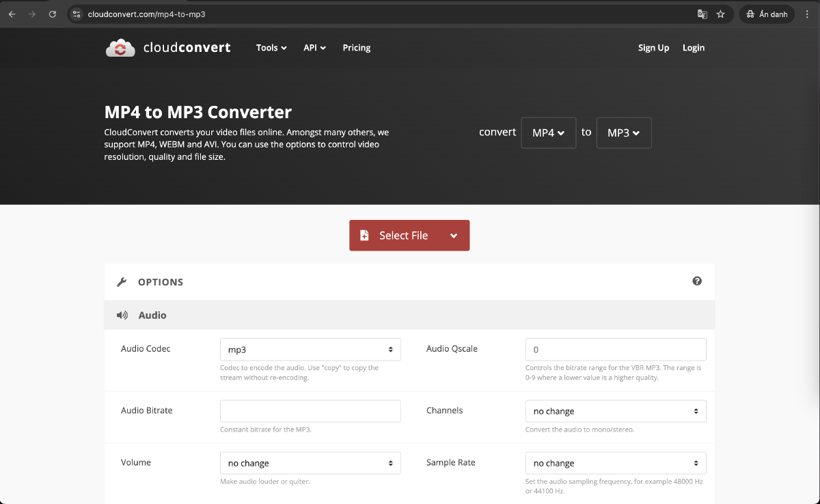Open site information icon in address bar
Screen dimensions: 820x504
pos(77,14)
